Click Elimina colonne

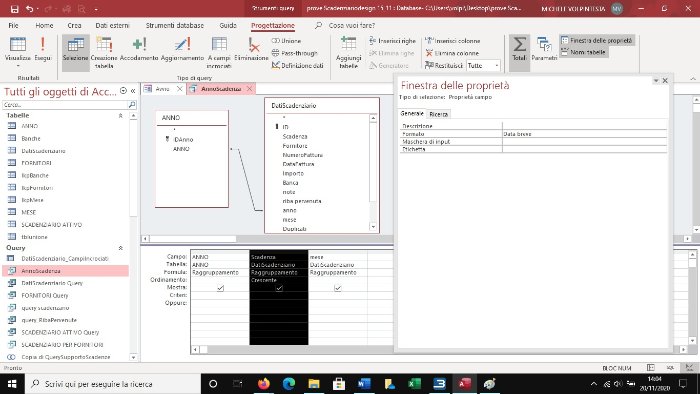(452, 53)
